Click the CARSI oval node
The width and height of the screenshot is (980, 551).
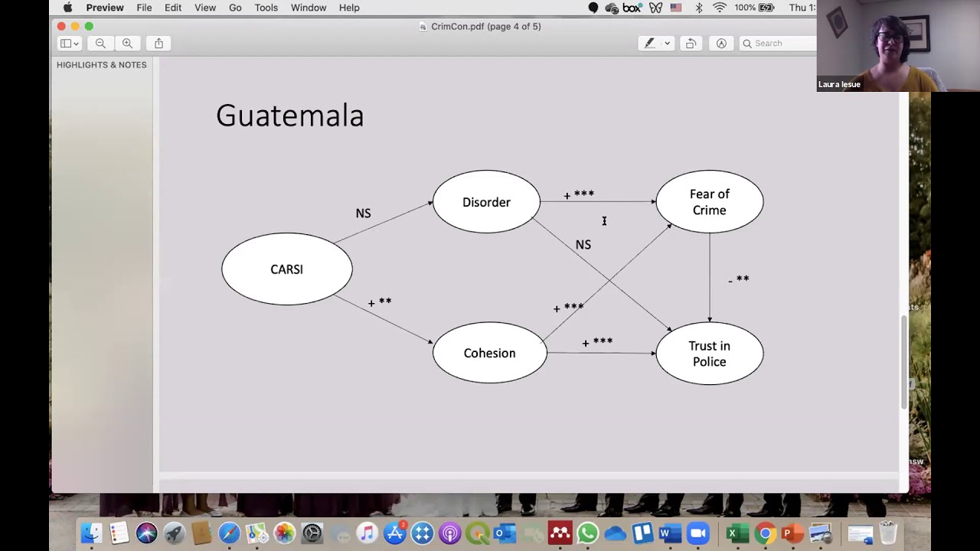tap(287, 269)
